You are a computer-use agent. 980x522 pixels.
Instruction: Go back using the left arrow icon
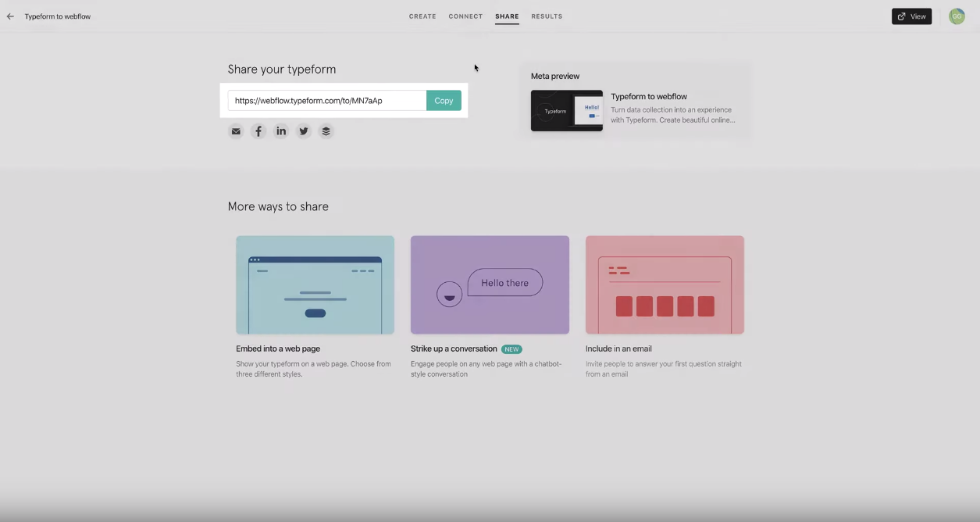[x=10, y=16]
